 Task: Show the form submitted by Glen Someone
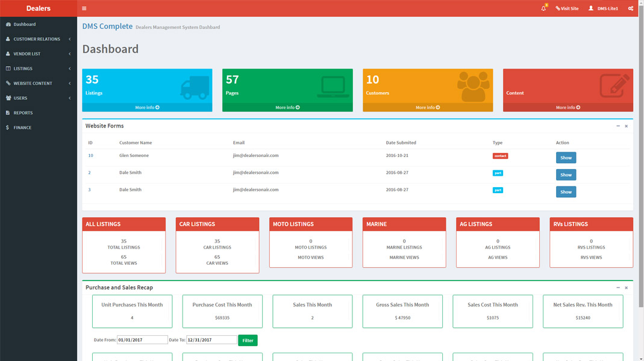[566, 158]
